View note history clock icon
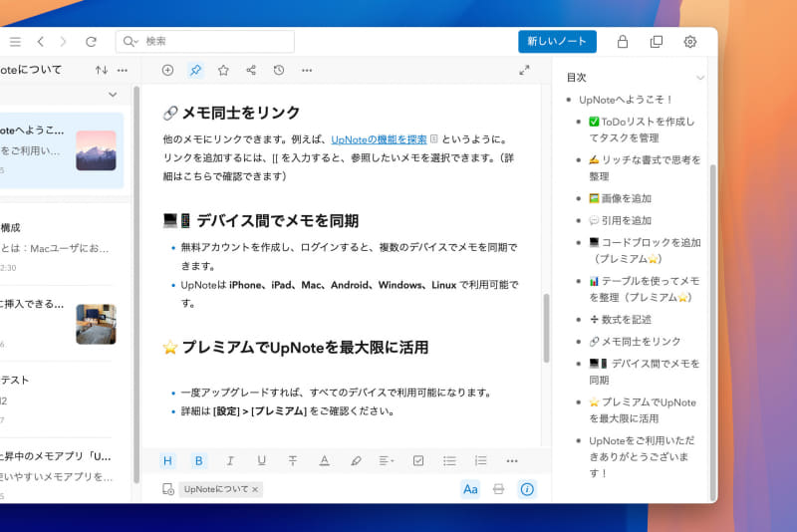The width and height of the screenshot is (797, 532). tap(279, 70)
